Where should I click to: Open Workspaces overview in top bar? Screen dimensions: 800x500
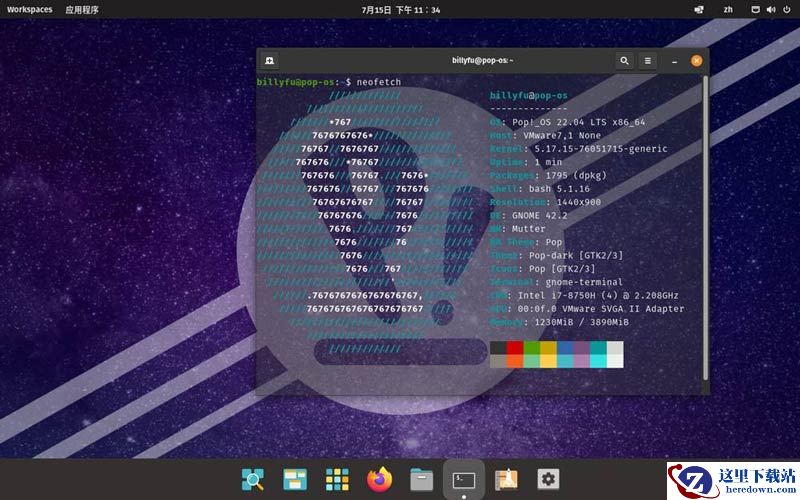(30, 9)
